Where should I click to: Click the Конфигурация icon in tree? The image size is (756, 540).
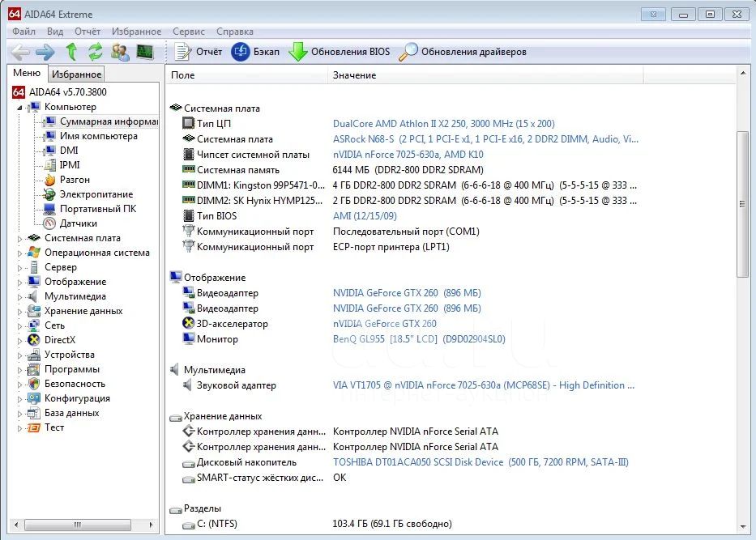tap(34, 398)
